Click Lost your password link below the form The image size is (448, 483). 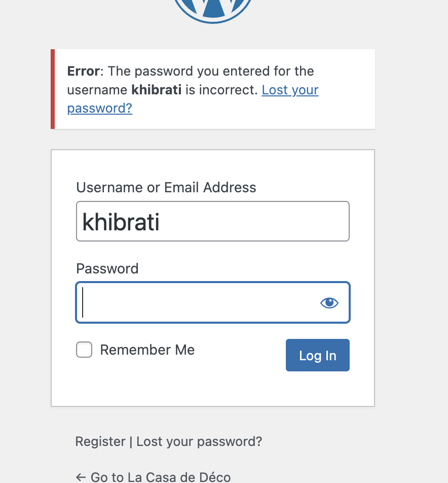click(x=199, y=441)
